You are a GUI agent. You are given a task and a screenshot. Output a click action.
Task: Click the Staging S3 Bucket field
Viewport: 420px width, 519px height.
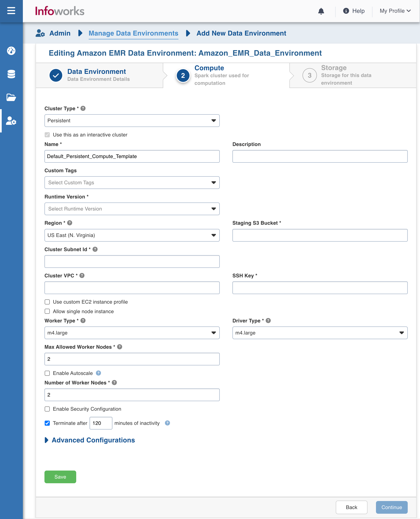tap(320, 235)
